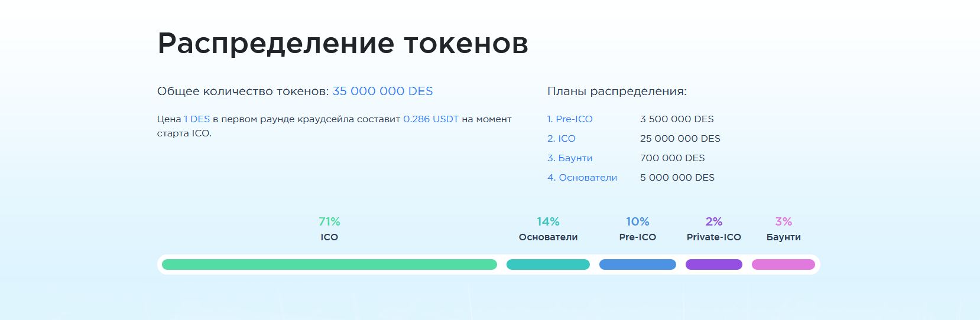Click the teal Основатели bar segment
The width and height of the screenshot is (980, 320).
pos(548,265)
